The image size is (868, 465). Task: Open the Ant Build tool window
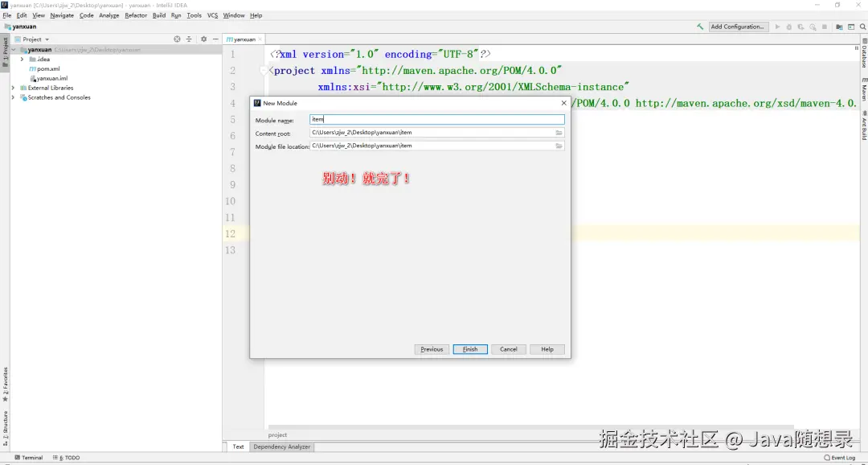pyautogui.click(x=863, y=125)
